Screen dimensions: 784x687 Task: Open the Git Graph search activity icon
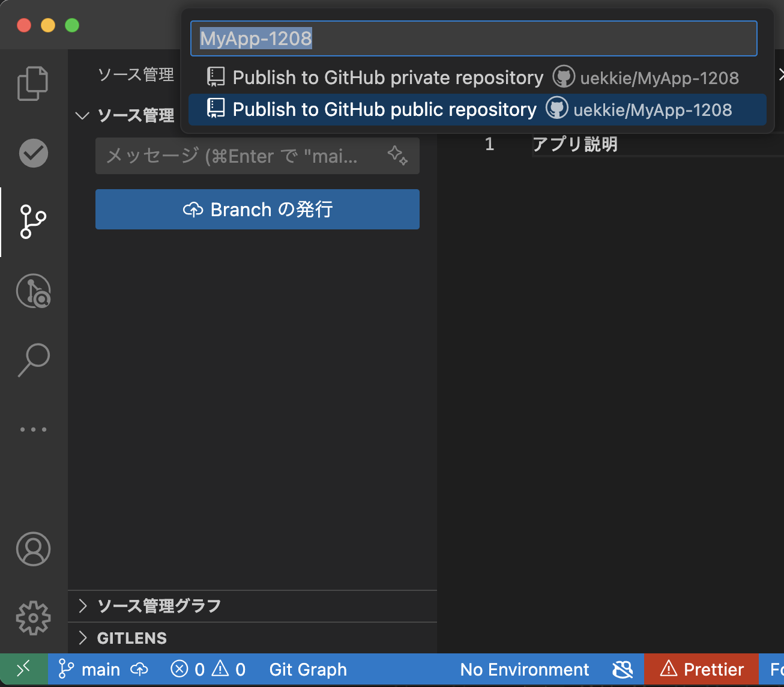click(x=34, y=291)
